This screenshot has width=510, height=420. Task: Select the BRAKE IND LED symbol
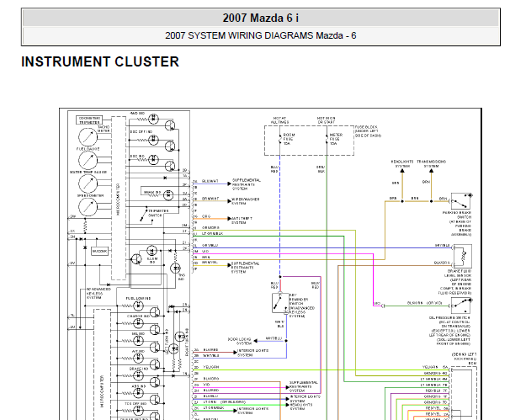click(138, 375)
